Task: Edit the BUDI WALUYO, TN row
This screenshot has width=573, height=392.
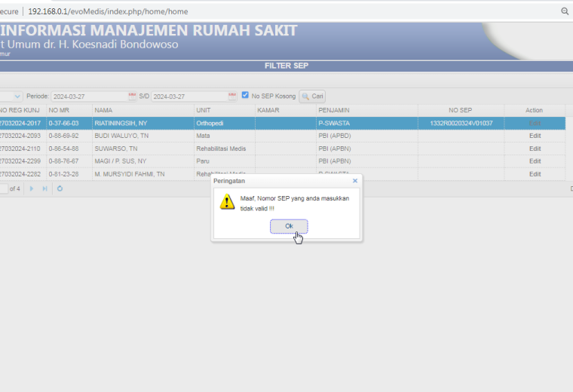Action: pyautogui.click(x=535, y=136)
